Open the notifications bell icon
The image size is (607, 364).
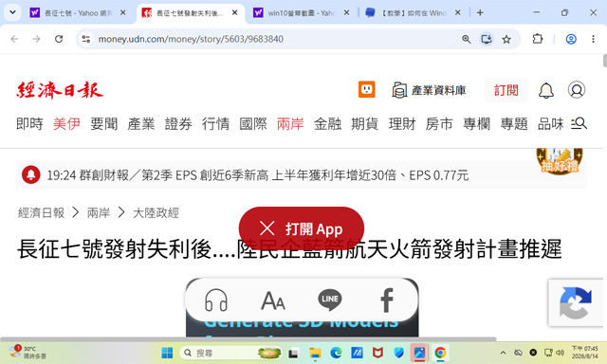point(546,90)
